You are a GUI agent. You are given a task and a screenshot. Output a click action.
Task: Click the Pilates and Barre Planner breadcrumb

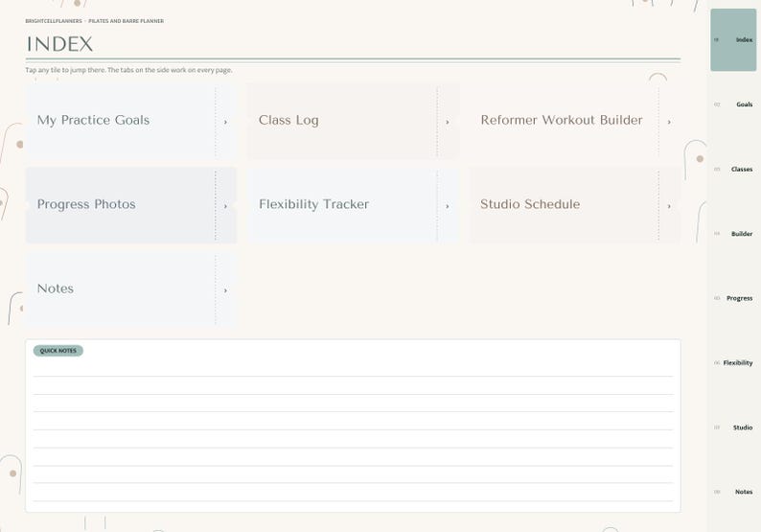(x=127, y=21)
